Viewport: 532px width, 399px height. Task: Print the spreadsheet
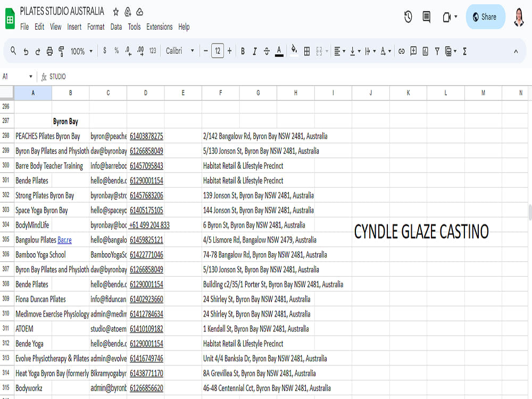(x=49, y=51)
